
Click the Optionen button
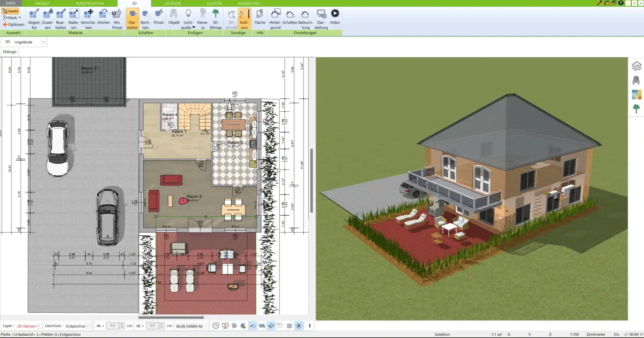[13, 24]
